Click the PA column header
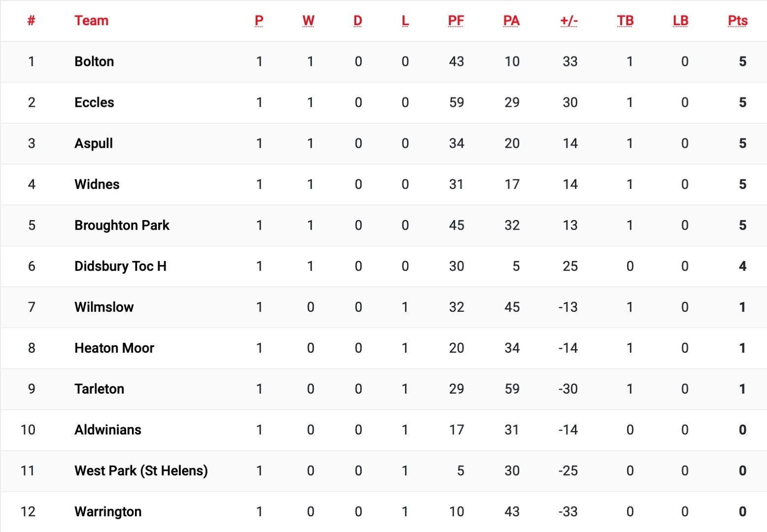 [511, 21]
